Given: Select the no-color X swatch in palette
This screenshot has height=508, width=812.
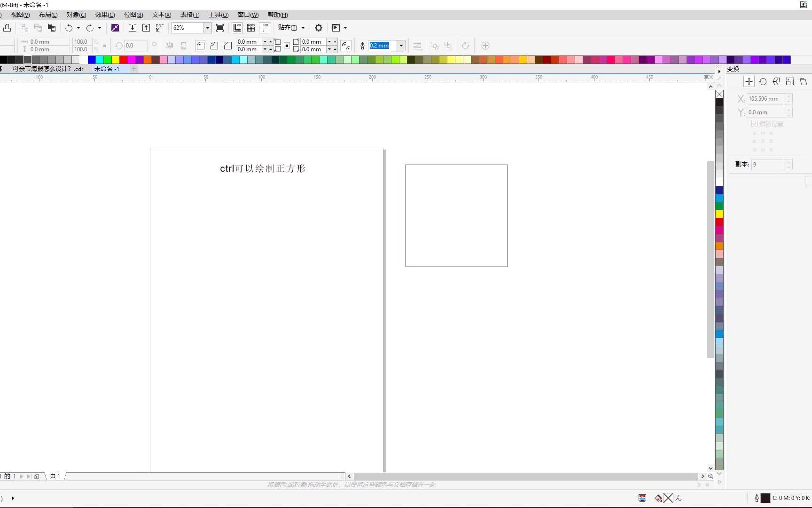Looking at the screenshot, I should click(719, 94).
